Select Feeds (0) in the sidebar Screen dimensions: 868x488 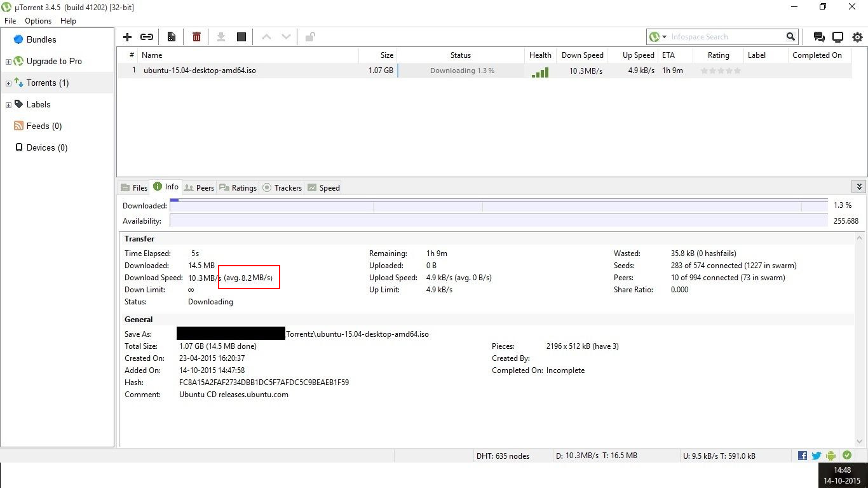44,126
